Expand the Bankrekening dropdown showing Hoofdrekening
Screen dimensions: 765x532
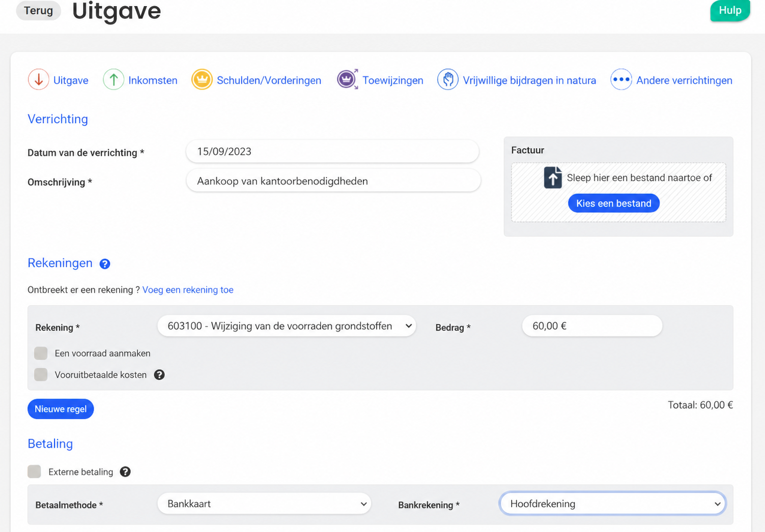tap(613, 504)
